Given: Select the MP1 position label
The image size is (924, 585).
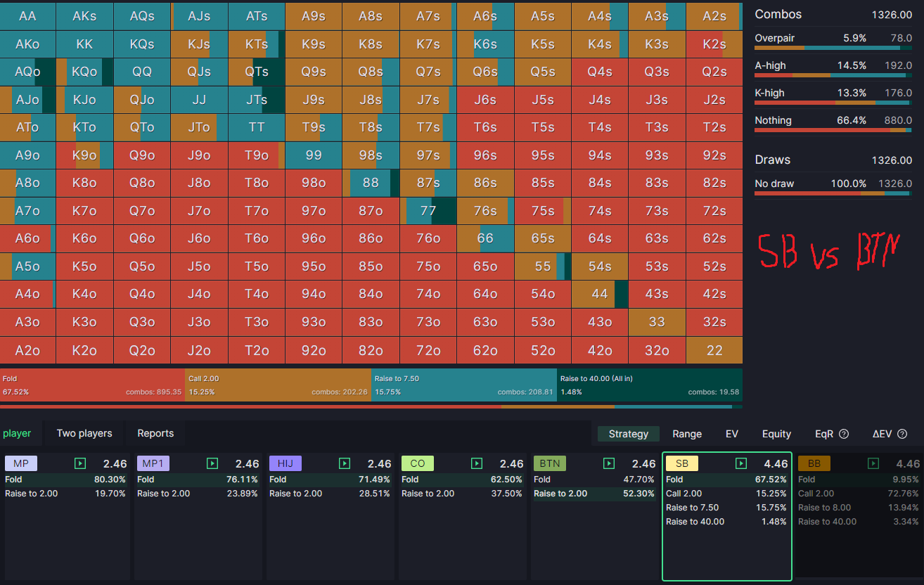Looking at the screenshot, I should [153, 463].
